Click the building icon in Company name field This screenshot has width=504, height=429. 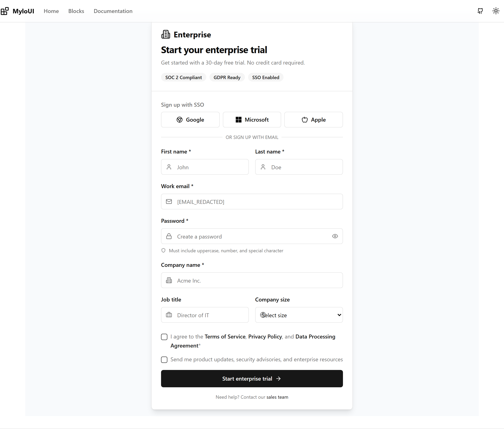pos(169,280)
